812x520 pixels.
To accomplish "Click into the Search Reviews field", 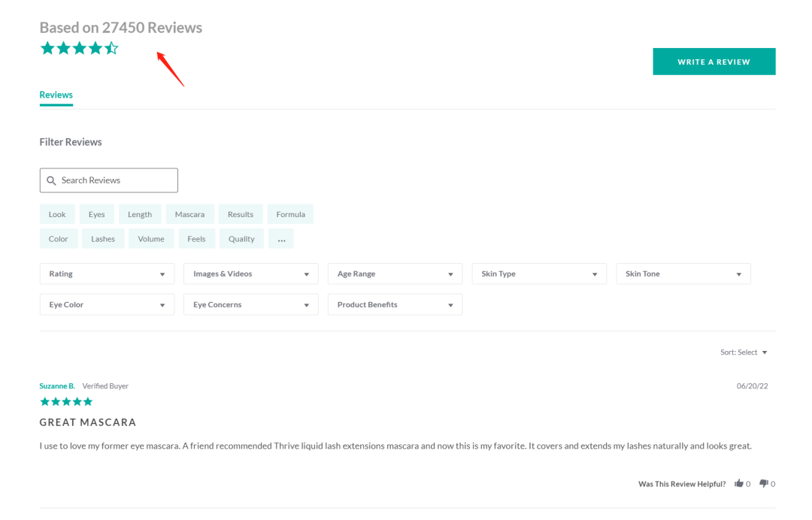I will pos(109,180).
